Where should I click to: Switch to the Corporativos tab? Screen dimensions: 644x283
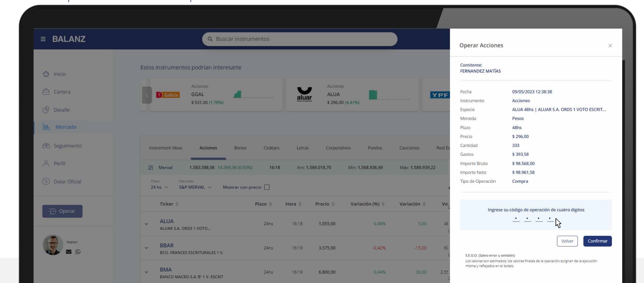338,148
